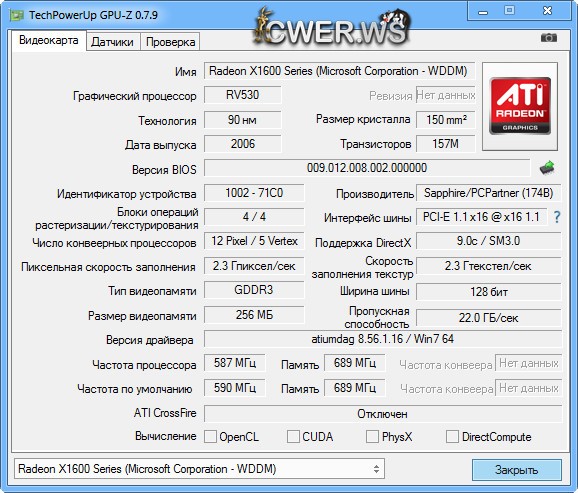Click the 2.3 Гтекстел/сек texture fillrate value
This screenshot has height=493, width=578.
[489, 266]
